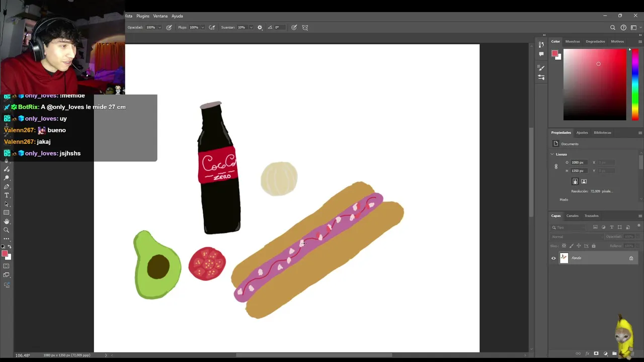Choose a workspace layout icon
Image resolution: width=644 pixels, height=362 pixels.
tap(634, 28)
